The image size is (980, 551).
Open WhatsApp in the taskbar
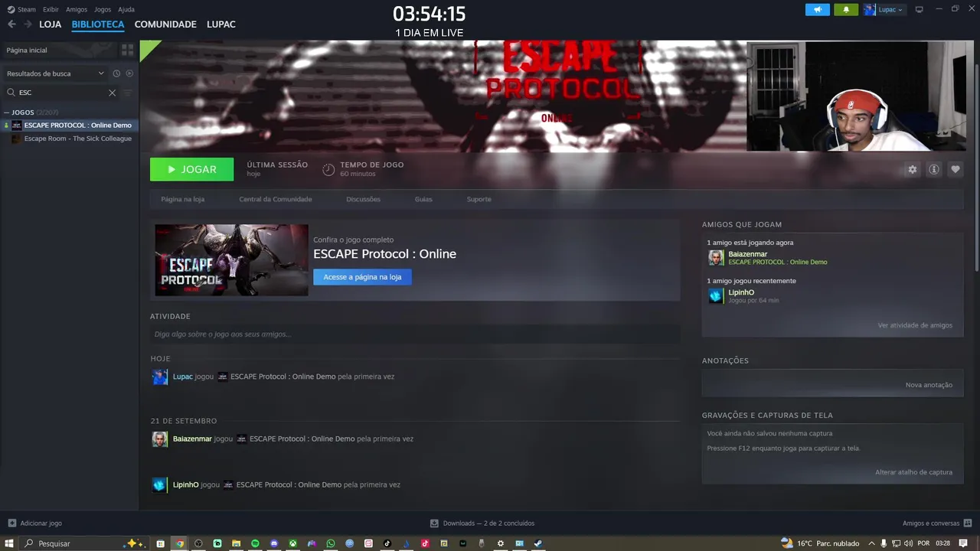[x=331, y=543]
